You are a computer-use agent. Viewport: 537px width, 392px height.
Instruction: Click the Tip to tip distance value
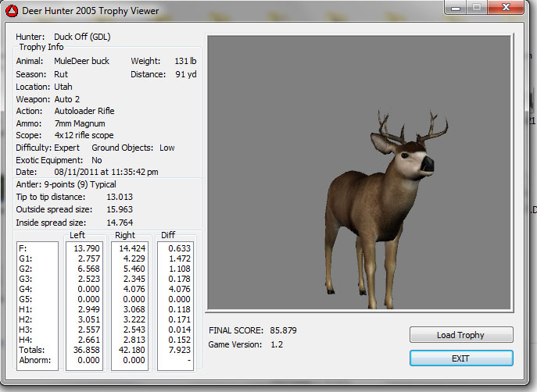(x=120, y=197)
